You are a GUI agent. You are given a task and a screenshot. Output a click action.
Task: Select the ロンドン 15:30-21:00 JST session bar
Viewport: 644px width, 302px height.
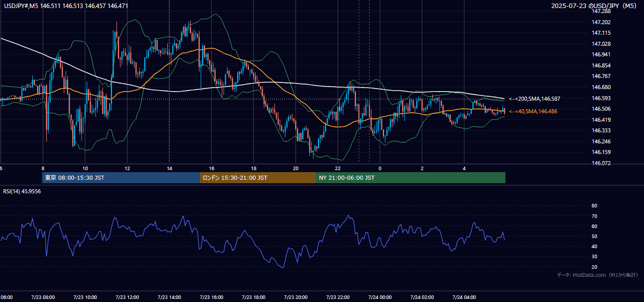pos(258,178)
